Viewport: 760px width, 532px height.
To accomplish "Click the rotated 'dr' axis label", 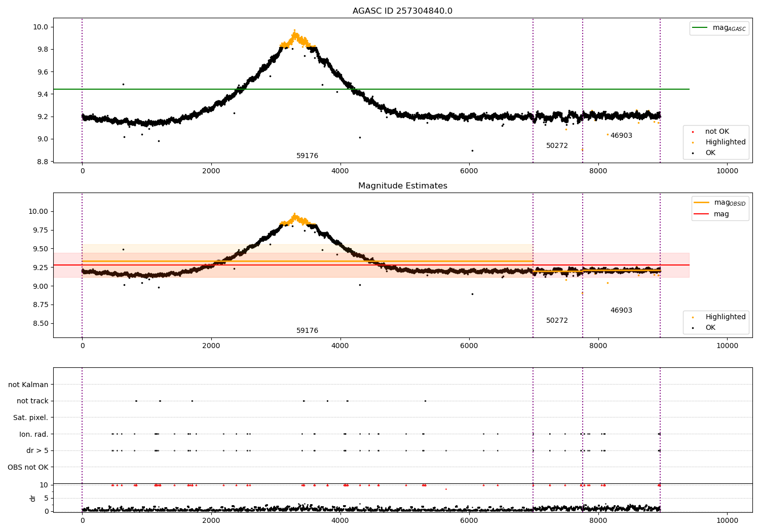I will point(33,498).
